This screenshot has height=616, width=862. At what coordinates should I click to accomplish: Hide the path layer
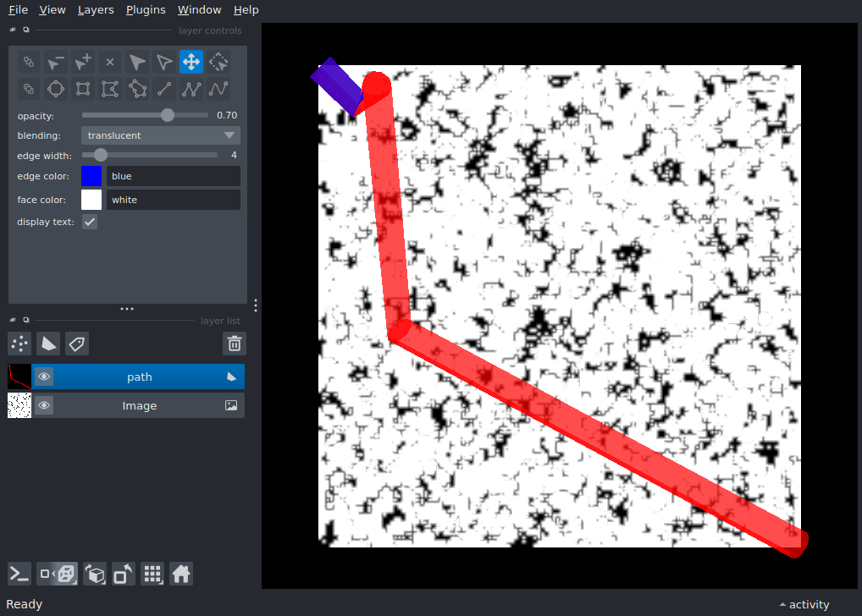43,376
